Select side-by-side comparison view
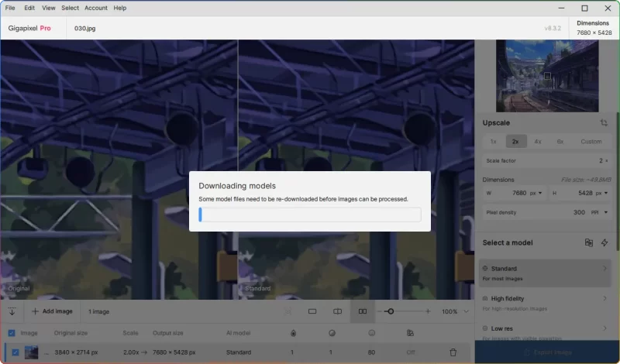The image size is (620, 364). click(x=362, y=311)
